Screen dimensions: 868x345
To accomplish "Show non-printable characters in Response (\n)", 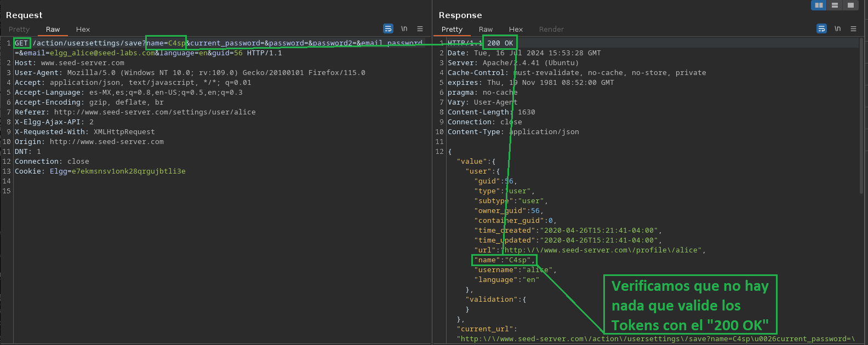I will (837, 29).
